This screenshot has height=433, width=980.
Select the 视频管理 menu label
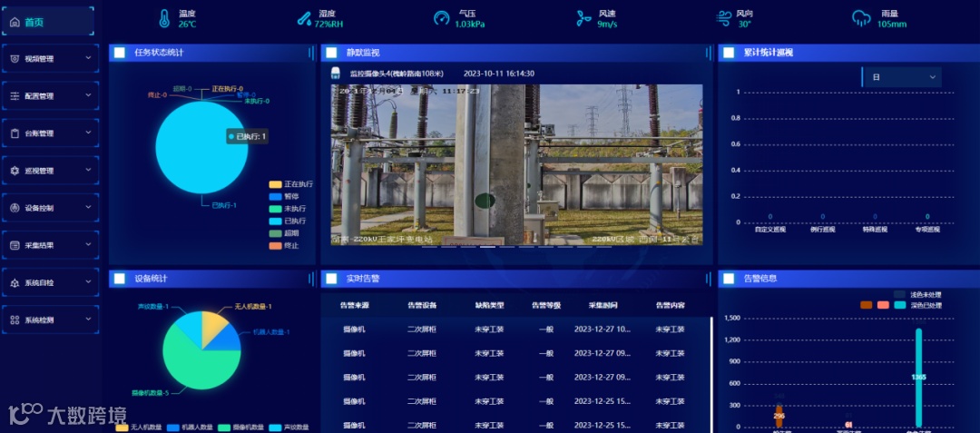click(39, 59)
